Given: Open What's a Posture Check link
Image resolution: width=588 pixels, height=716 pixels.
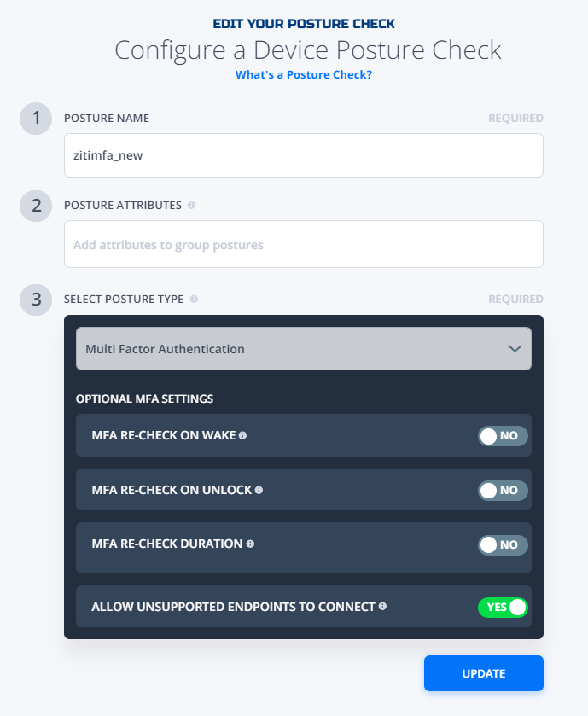Looking at the screenshot, I should pyautogui.click(x=304, y=74).
